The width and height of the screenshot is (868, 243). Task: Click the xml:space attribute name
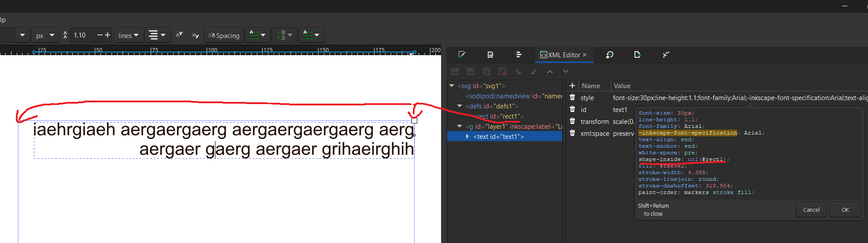[595, 134]
